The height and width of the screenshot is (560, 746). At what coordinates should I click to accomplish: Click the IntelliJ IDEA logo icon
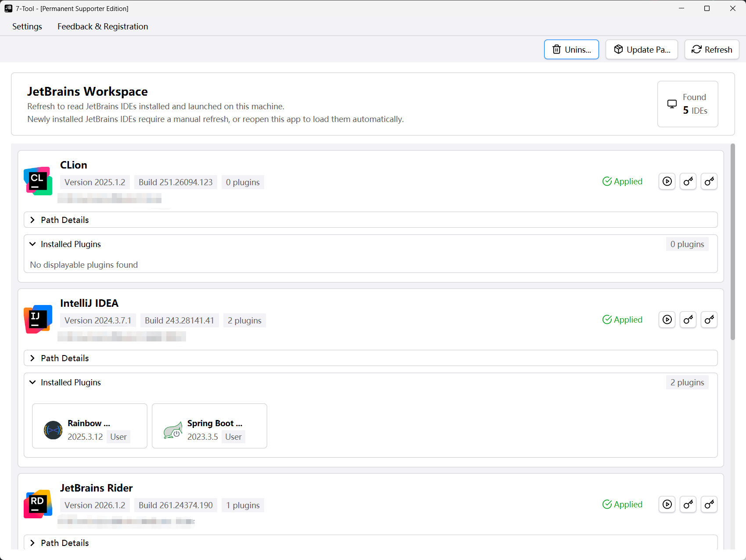(x=38, y=319)
